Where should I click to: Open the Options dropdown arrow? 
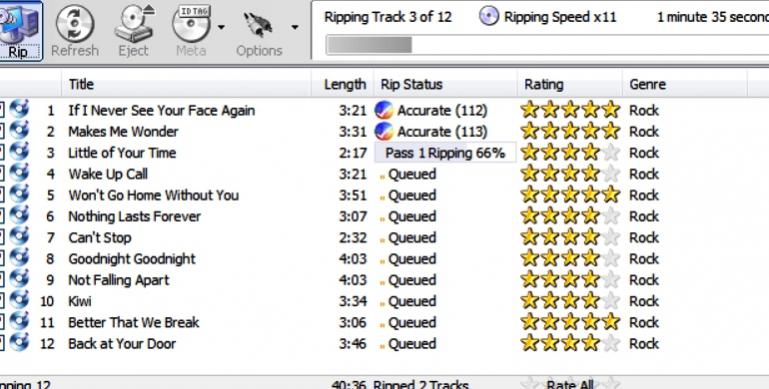coord(294,27)
